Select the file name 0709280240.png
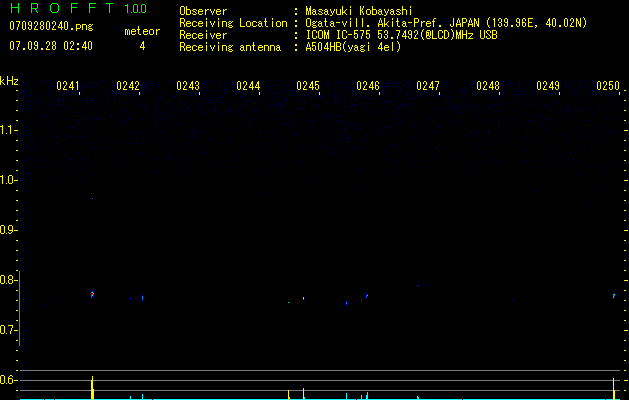The image size is (629, 400). coord(51,26)
